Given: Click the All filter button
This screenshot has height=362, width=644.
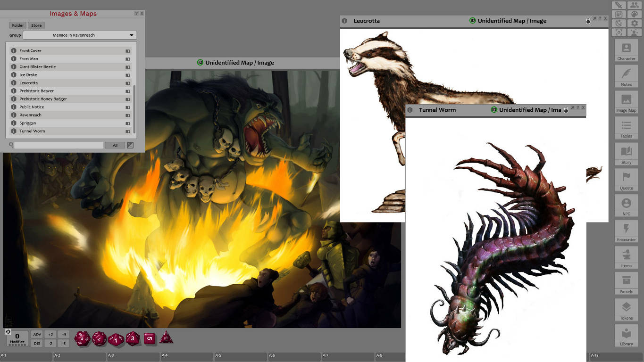Looking at the screenshot, I should click(115, 145).
